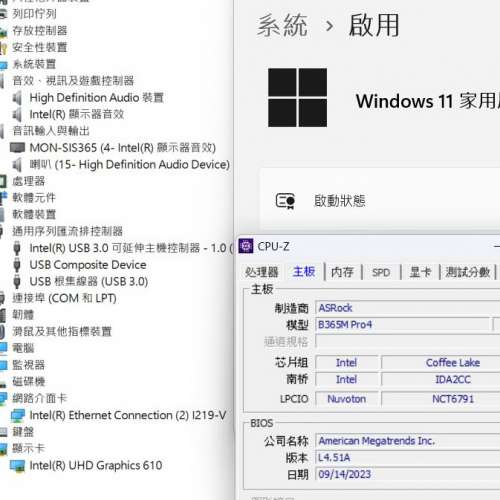Click the 監視器 category icon
The height and width of the screenshot is (500, 500).
[3, 365]
